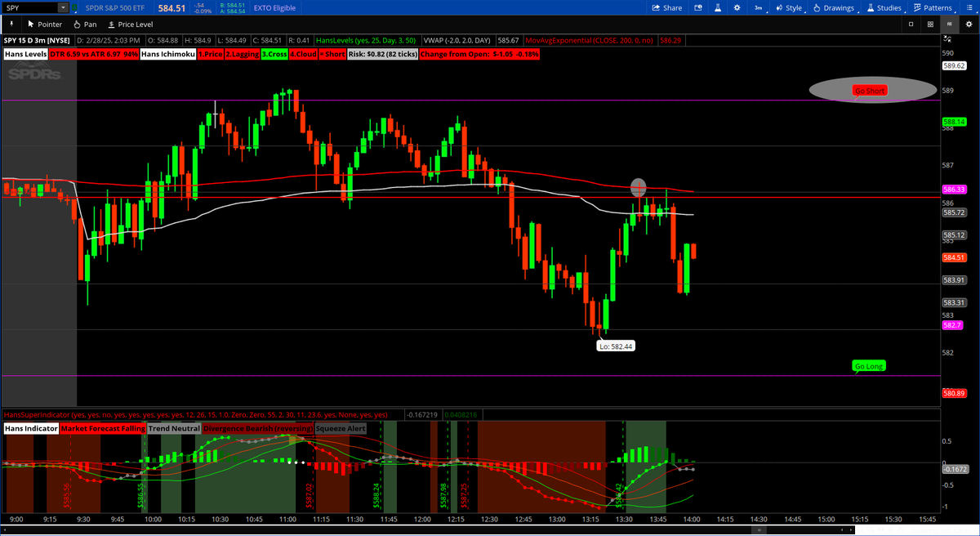Switch to single chart layout icon

911,25
